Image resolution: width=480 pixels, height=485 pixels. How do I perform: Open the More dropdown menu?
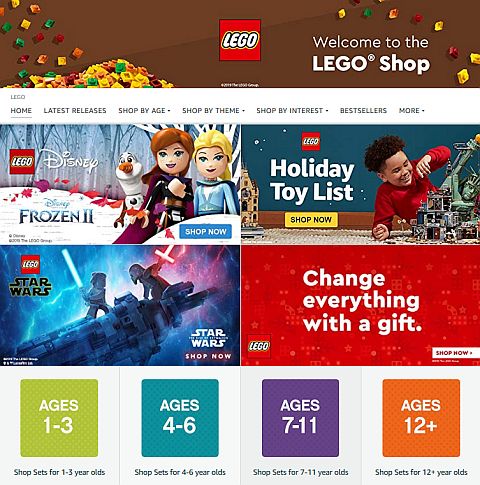coord(412,111)
